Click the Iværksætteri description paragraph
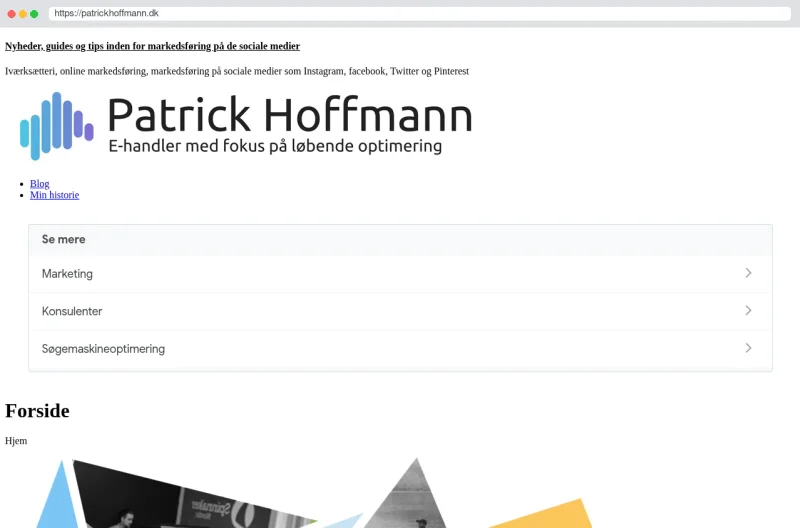The height and width of the screenshot is (528, 800). 237,71
